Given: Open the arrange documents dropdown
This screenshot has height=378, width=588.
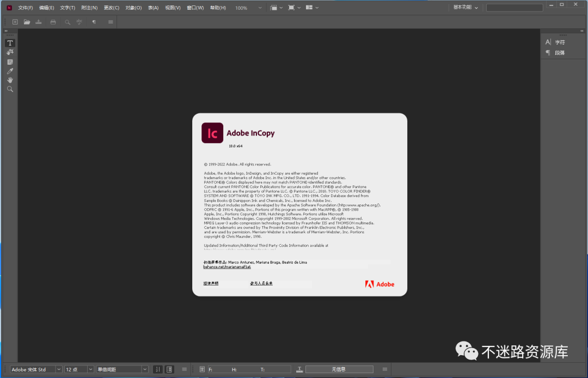Looking at the screenshot, I should tap(312, 8).
